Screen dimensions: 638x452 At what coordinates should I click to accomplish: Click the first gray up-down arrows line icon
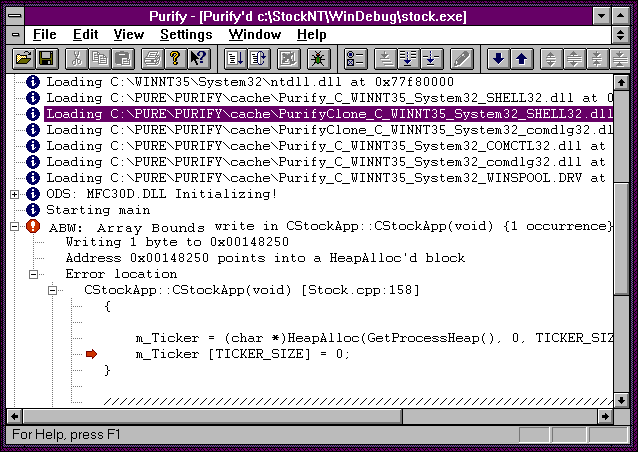click(551, 59)
